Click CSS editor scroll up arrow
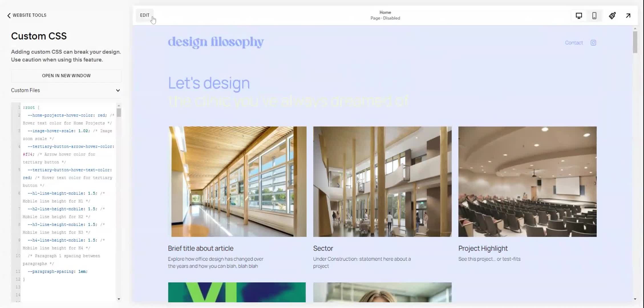Image resolution: width=644 pixels, height=308 pixels. [119, 106]
